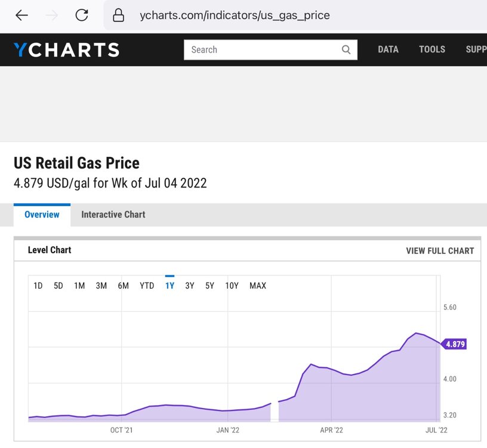The image size is (487, 448).
Task: Click the YCharts logo
Action: point(66,50)
